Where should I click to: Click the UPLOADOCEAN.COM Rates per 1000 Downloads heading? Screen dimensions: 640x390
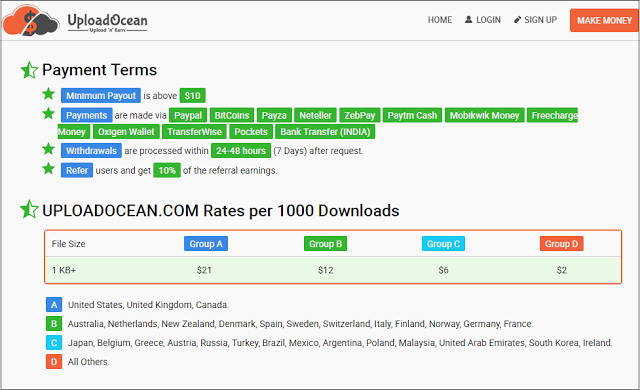[220, 211]
